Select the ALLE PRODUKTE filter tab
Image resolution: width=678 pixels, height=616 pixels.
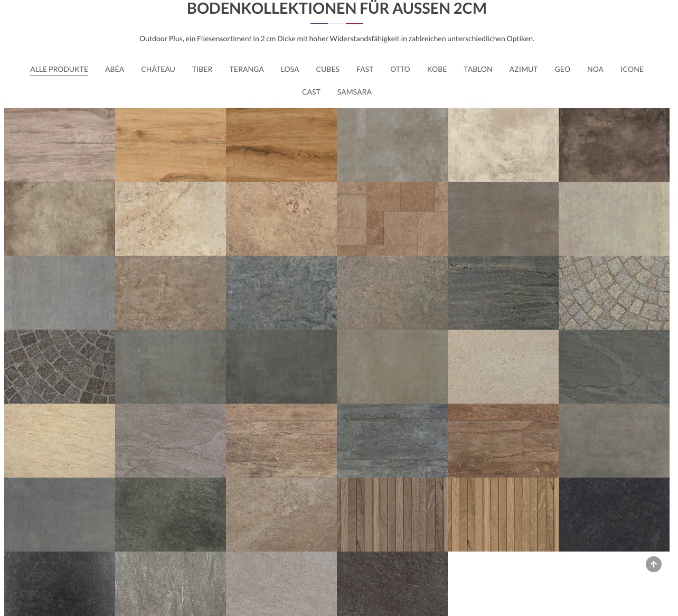[59, 69]
